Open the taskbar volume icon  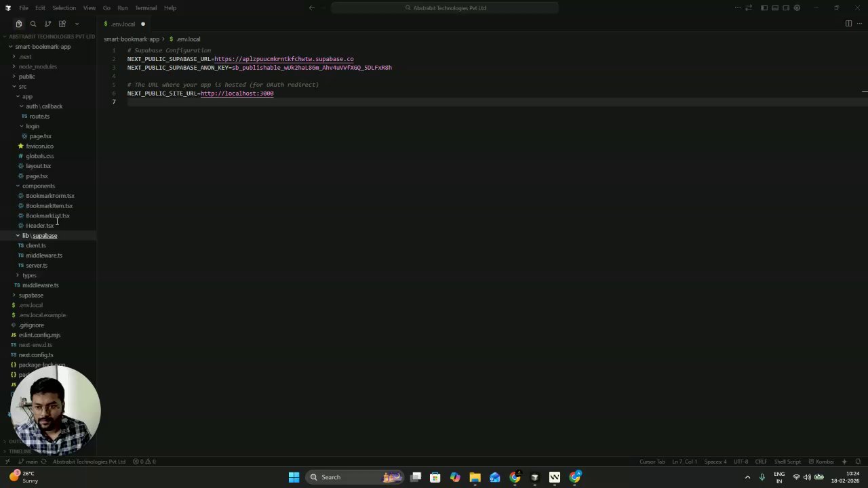807,477
